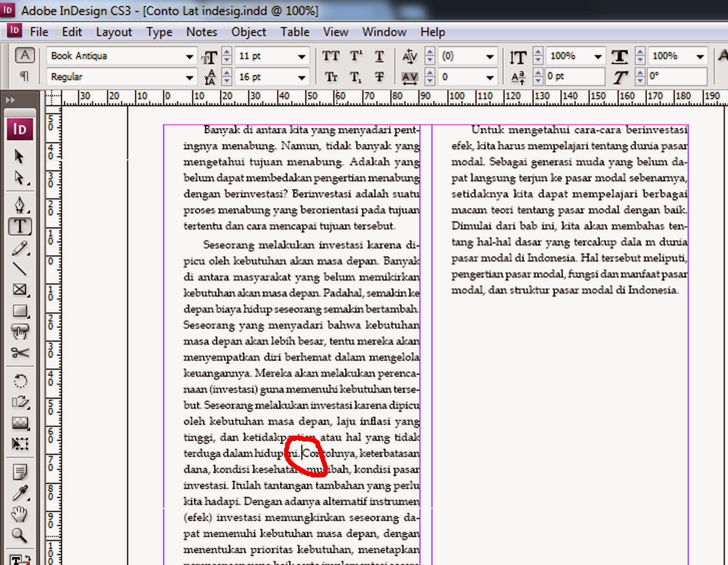Viewport: 728px width, 565px height.
Task: Select the Note tool
Action: [x=19, y=472]
